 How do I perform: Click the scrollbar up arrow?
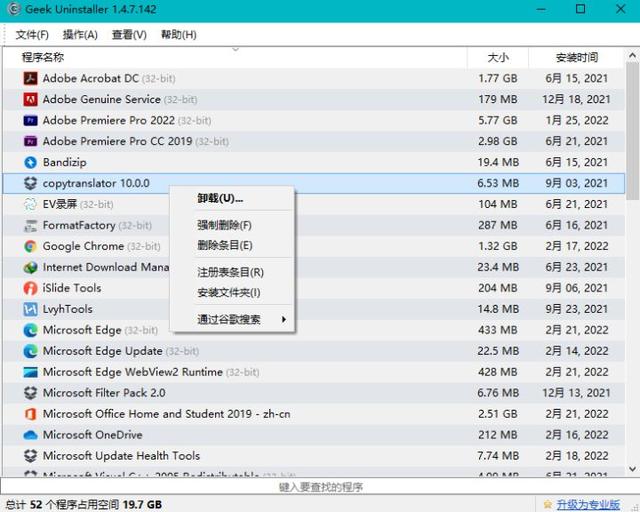632,55
